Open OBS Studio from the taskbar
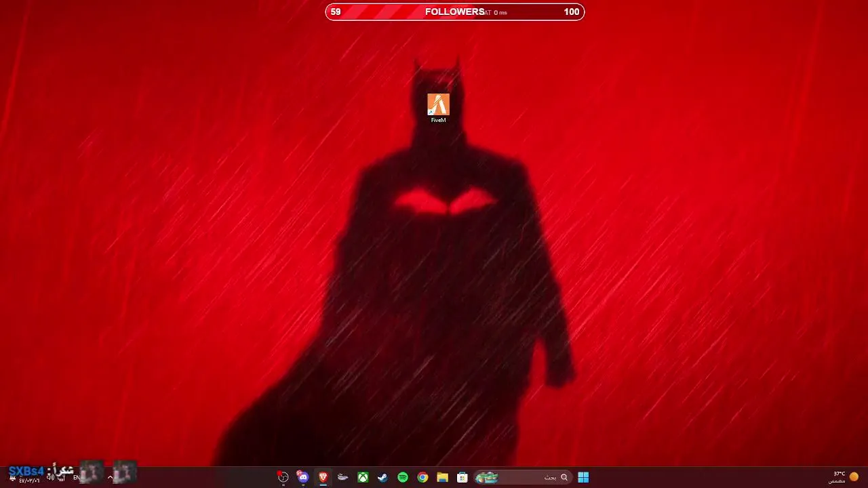Screen dimensions: 868x488 (283, 477)
